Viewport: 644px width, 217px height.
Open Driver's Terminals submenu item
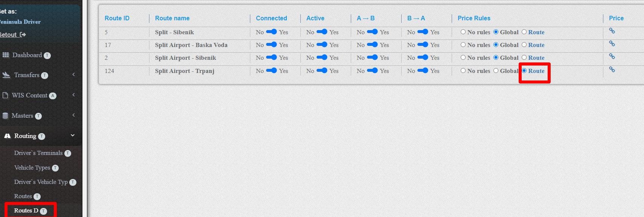pos(38,153)
